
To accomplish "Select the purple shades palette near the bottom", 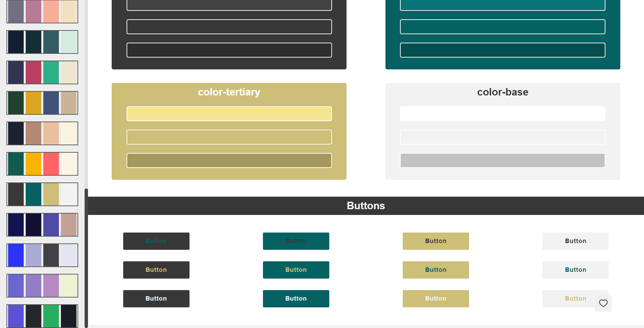I will (x=42, y=285).
